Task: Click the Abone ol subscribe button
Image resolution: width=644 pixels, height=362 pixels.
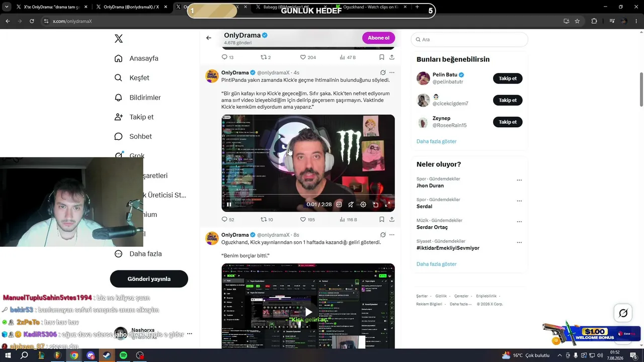Action: click(x=378, y=38)
